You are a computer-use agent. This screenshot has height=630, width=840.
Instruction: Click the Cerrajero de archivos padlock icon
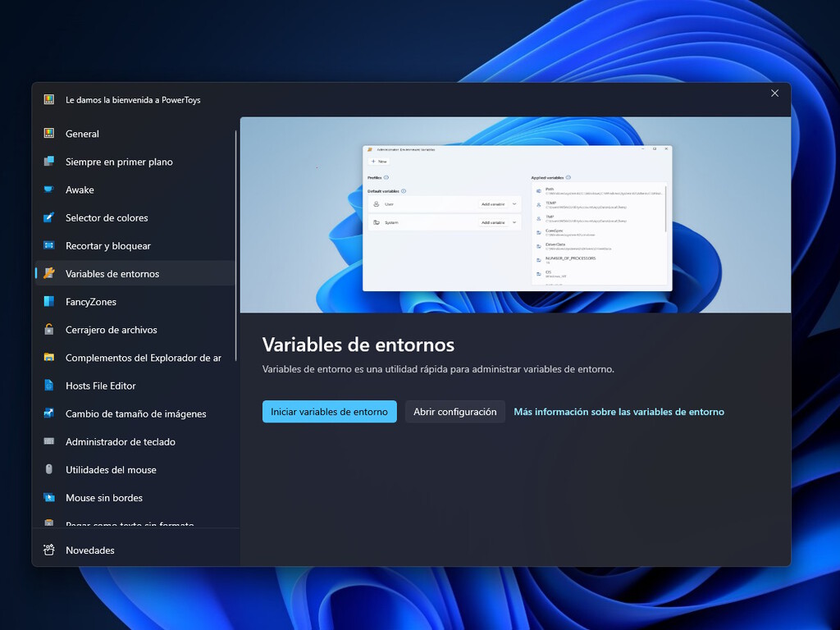tap(48, 330)
